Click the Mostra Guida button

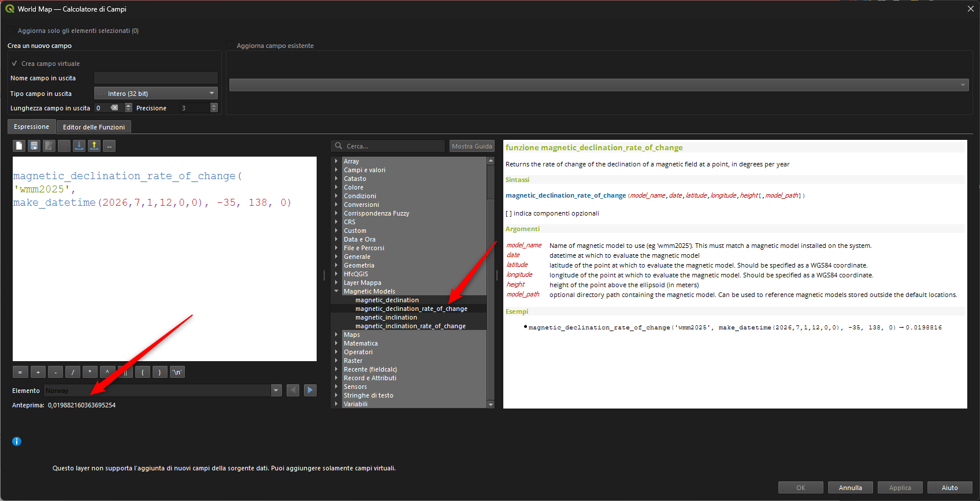472,146
